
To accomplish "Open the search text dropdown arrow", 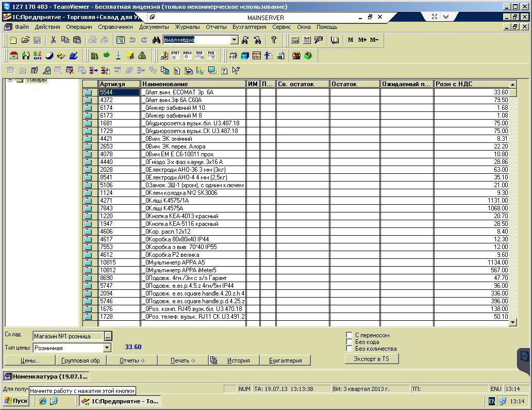I will point(234,40).
